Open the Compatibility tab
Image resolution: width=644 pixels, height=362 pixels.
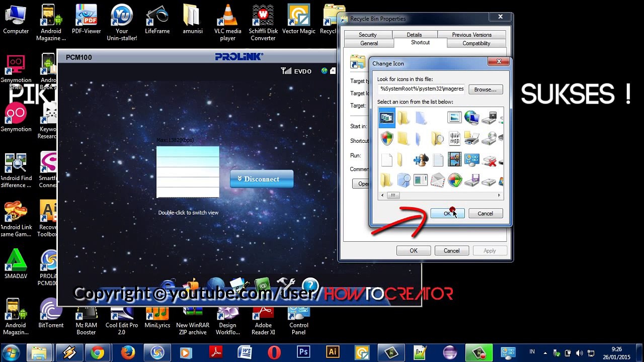point(476,43)
